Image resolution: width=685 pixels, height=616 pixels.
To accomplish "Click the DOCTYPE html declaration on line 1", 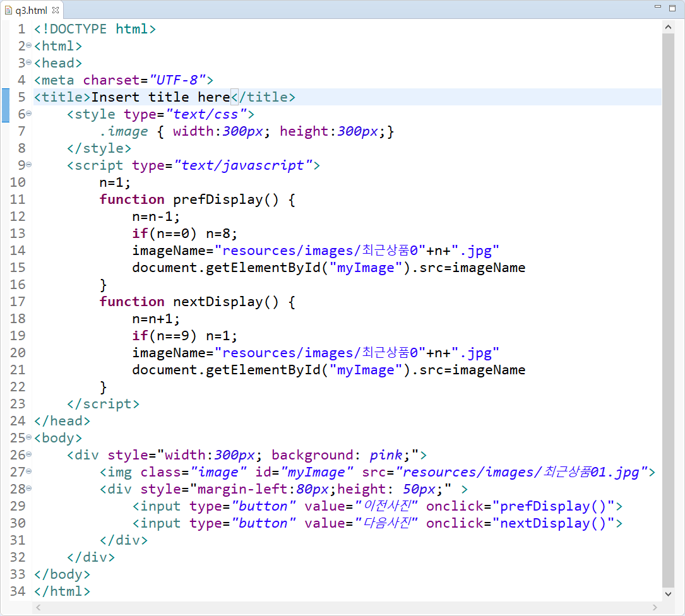I will pos(95,29).
